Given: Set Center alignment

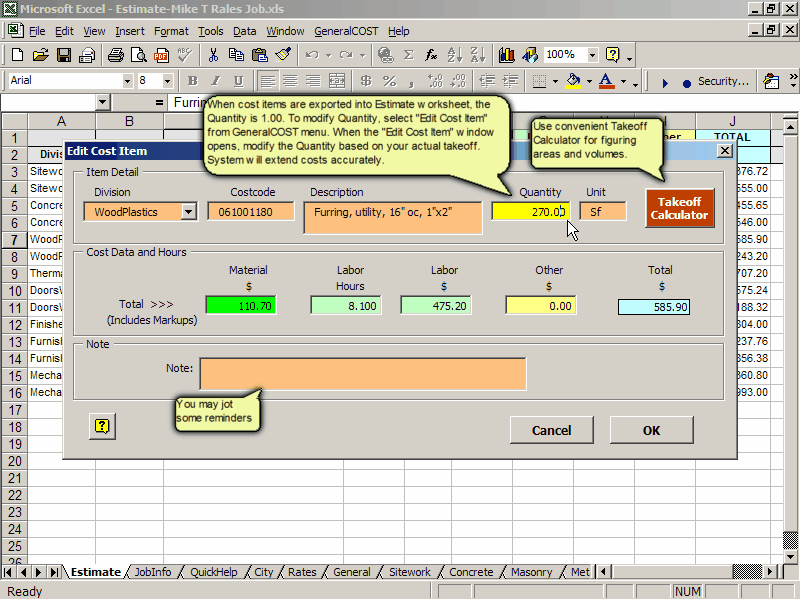Looking at the screenshot, I should [290, 81].
